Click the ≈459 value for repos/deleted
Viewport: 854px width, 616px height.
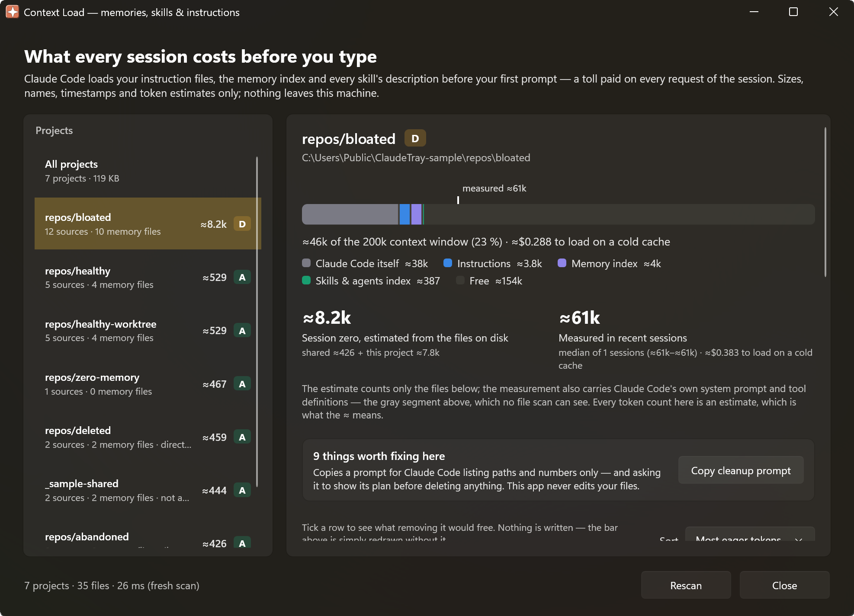click(x=215, y=437)
